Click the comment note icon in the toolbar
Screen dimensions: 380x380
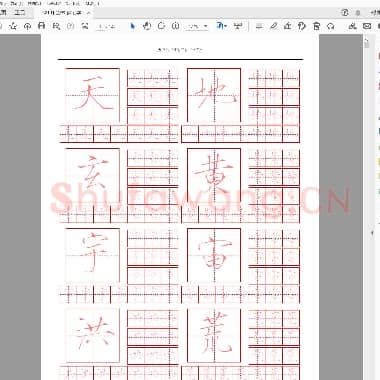[259, 26]
